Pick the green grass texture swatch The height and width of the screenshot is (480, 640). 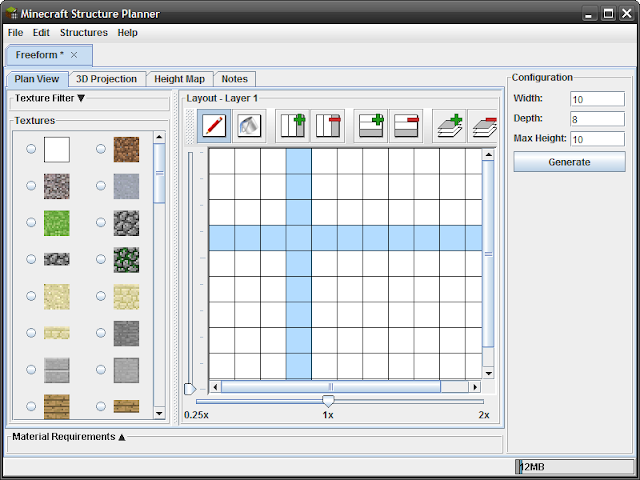[x=57, y=223]
